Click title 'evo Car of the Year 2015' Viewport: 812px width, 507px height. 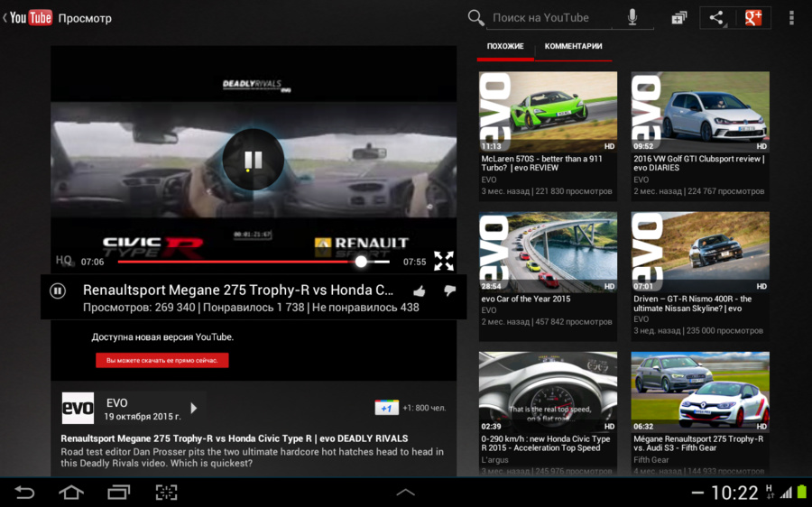(526, 299)
